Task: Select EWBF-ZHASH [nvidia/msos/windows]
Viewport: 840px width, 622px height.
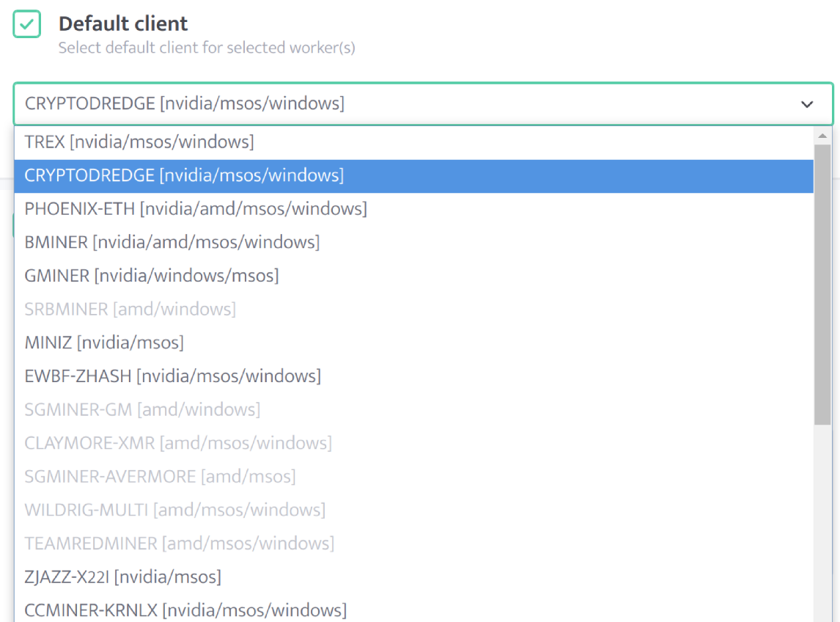Action: coord(413,376)
